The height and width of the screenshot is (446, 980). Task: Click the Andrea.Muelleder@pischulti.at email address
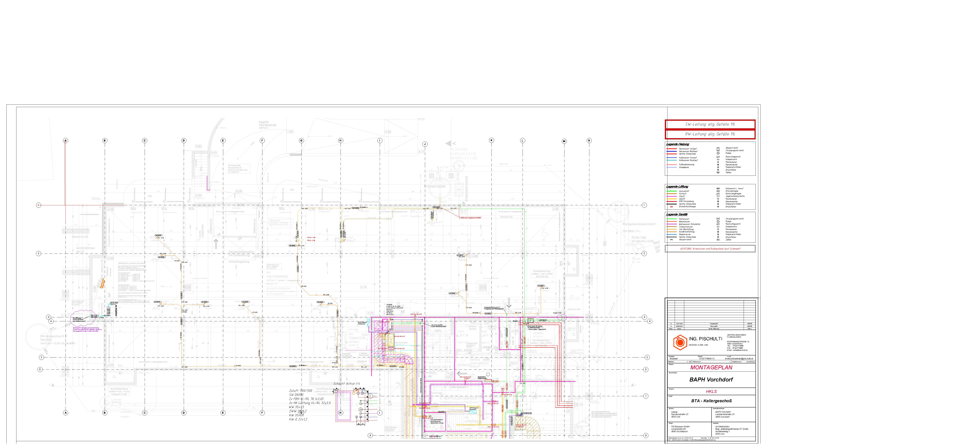pos(739,358)
